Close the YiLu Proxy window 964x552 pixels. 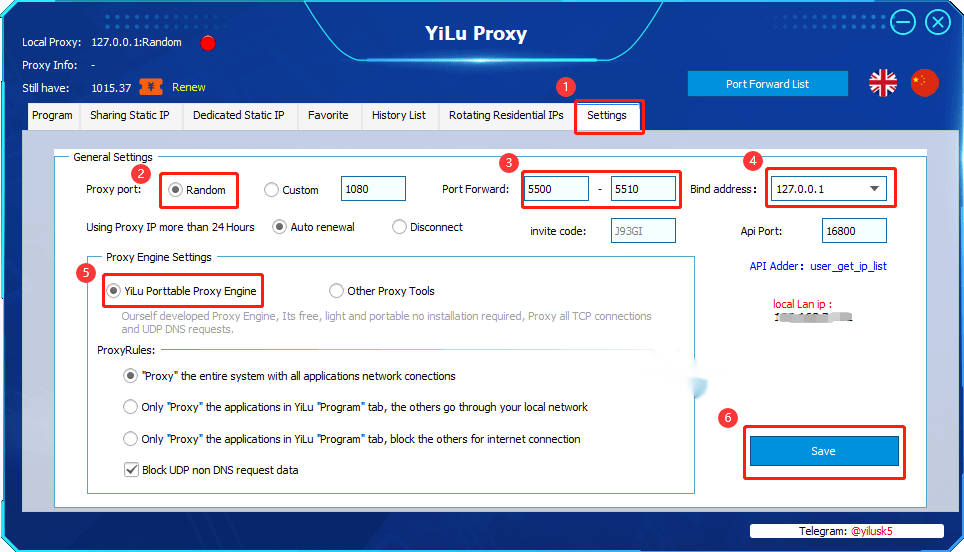(938, 23)
